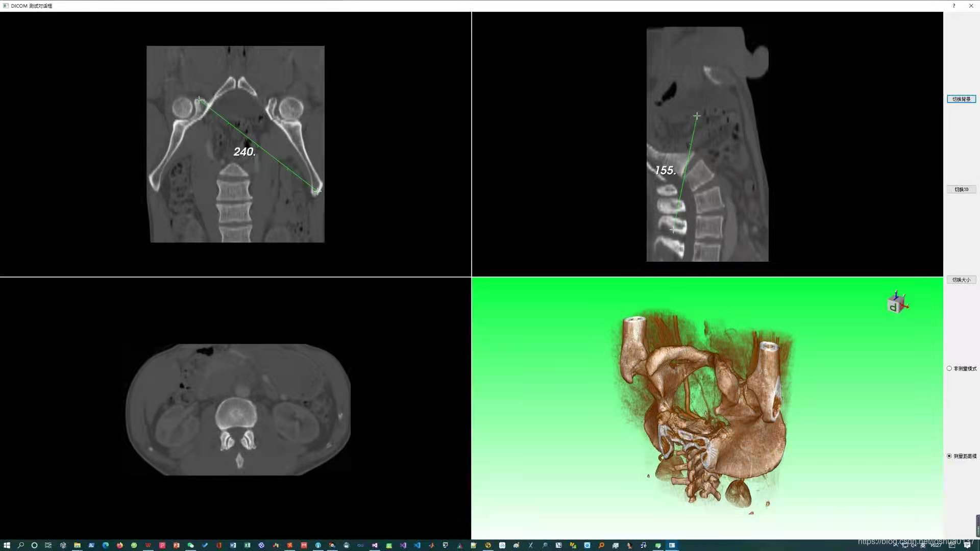
Task: Click the 切换大小 button
Action: point(961,280)
